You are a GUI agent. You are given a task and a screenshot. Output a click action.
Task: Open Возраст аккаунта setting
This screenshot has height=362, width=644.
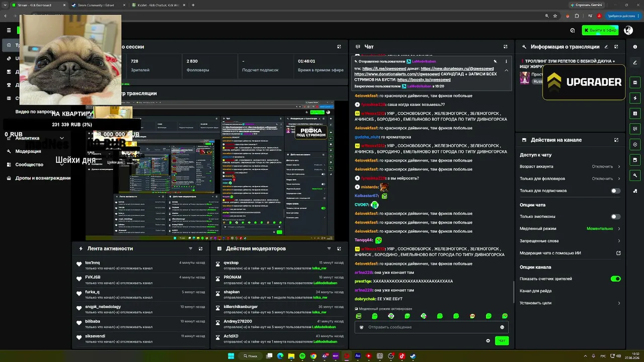(x=570, y=166)
